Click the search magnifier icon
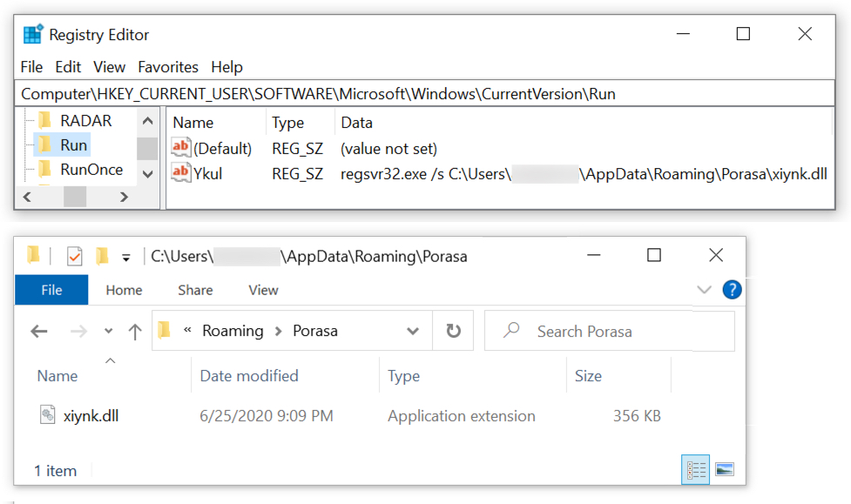The width and height of the screenshot is (851, 504). pos(511,330)
